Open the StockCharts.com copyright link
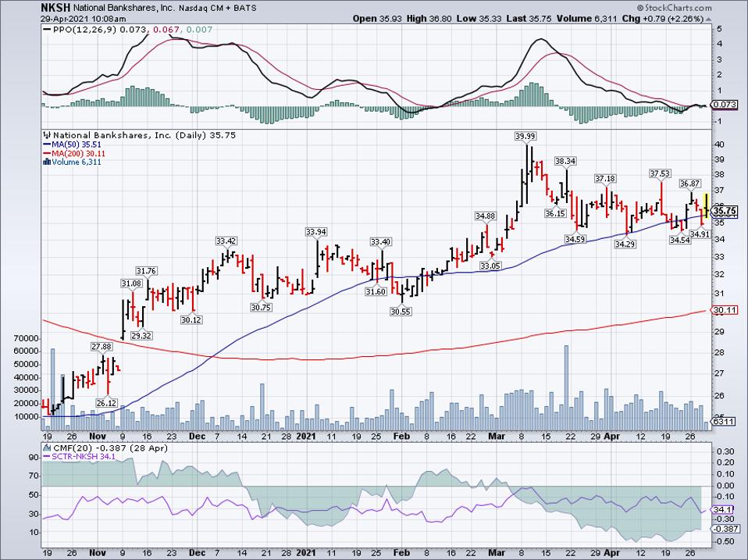Image resolution: width=748 pixels, height=560 pixels. click(674, 8)
